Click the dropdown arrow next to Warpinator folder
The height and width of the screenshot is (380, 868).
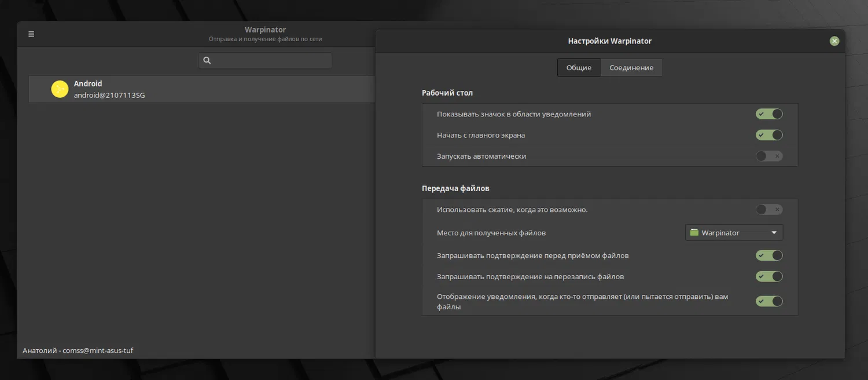click(x=774, y=233)
